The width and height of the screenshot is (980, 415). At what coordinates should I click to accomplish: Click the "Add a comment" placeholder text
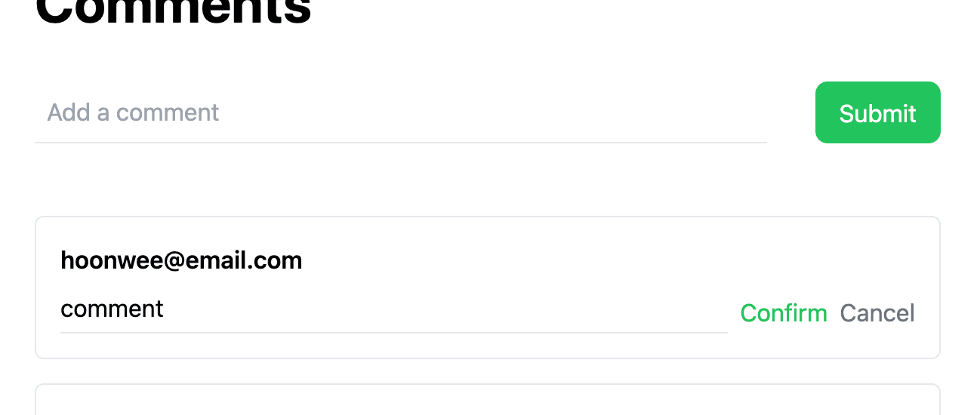click(x=133, y=112)
